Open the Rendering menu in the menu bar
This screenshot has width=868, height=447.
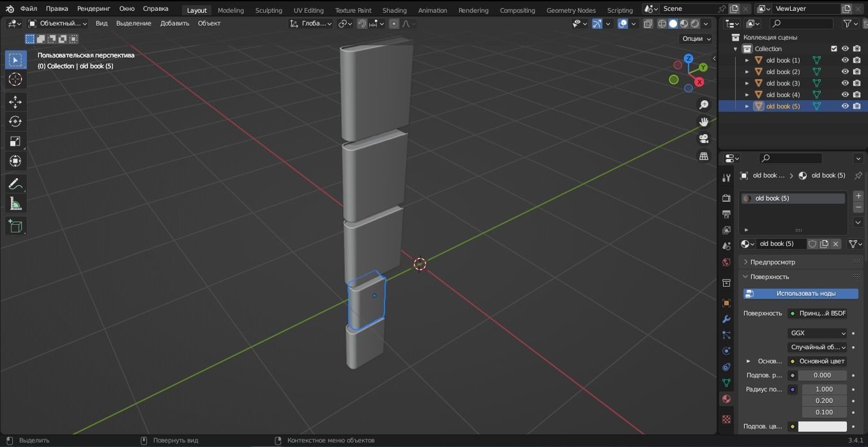point(93,9)
